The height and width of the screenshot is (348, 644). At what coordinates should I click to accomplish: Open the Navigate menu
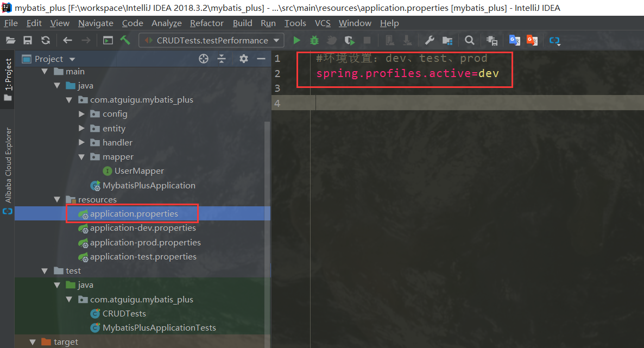pos(96,23)
